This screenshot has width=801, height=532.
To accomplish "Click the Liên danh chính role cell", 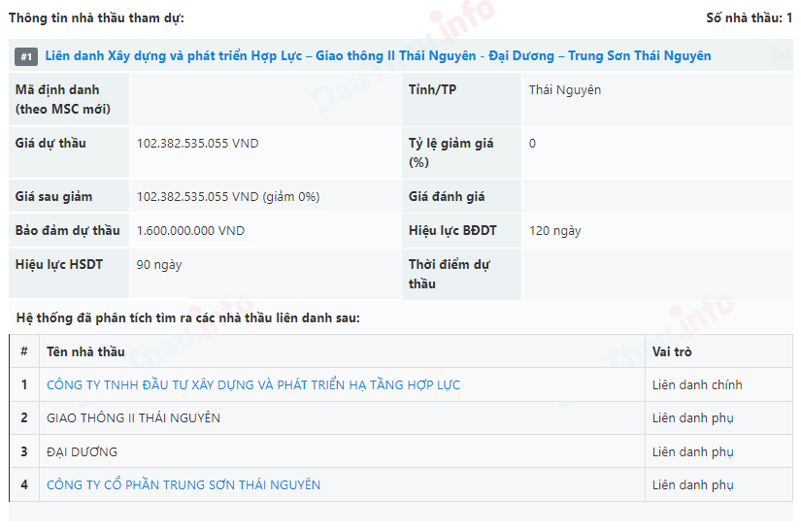I will (697, 385).
